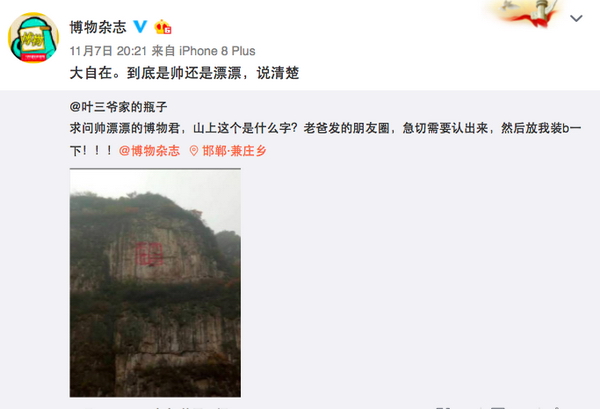Image resolution: width=600 pixels, height=409 pixels.
Task: Click the iPhone 8 Plus source link
Action: 217,51
